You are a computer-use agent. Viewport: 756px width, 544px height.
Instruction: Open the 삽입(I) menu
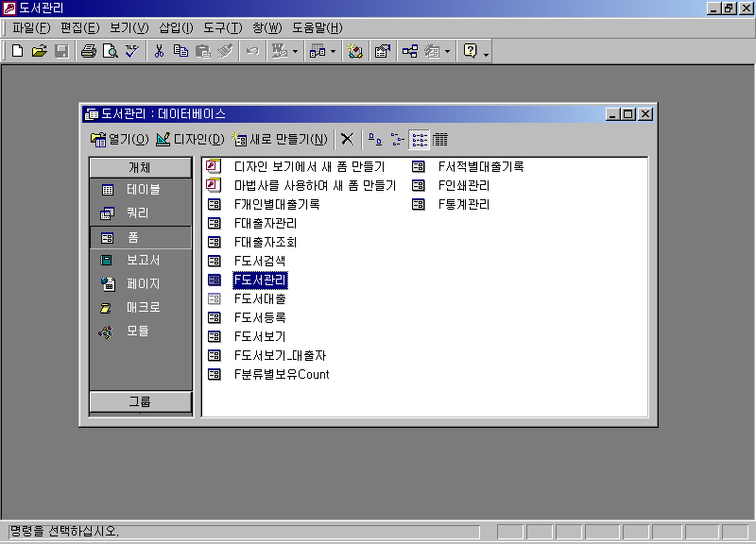tap(176, 28)
